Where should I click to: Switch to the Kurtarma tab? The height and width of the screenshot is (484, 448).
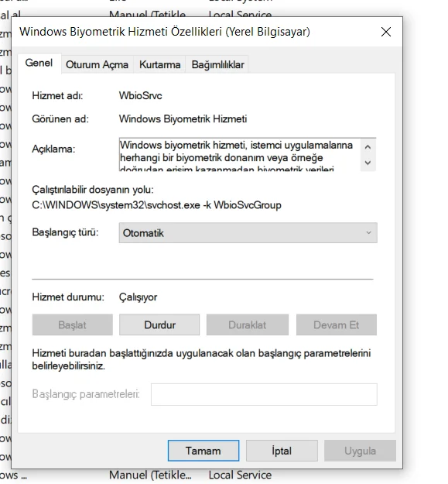[x=159, y=65]
